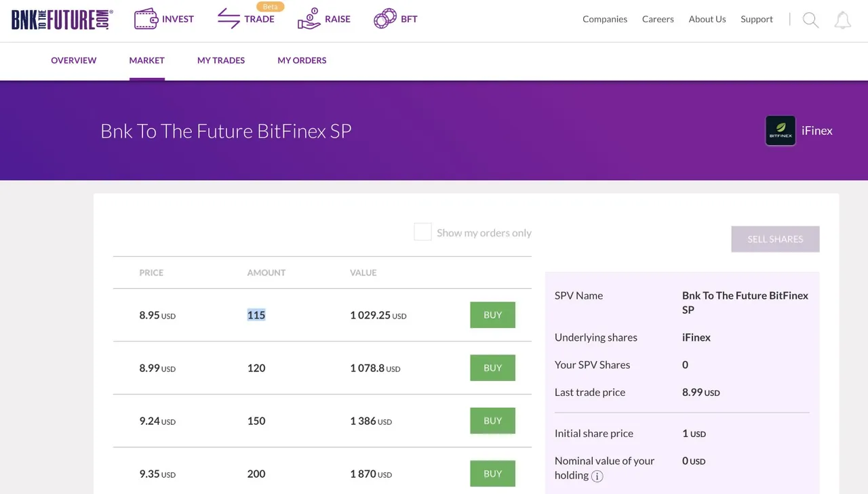Viewport: 868px width, 494px height.
Task: Toggle Show my orders only checkbox
Action: coord(422,232)
